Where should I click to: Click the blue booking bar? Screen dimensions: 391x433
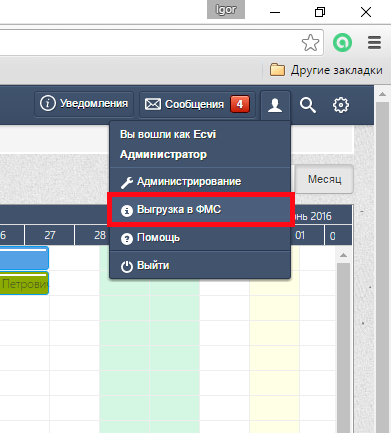coord(24,258)
